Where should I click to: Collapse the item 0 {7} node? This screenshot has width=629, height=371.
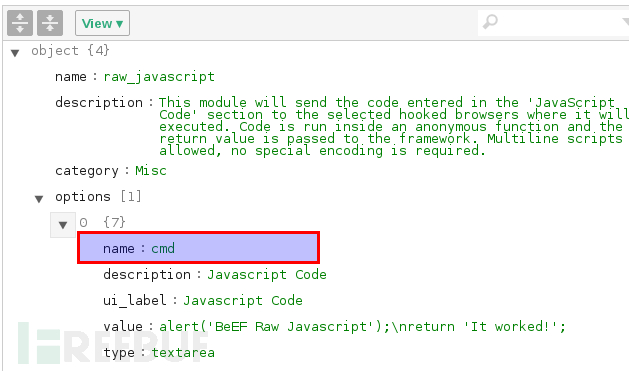point(63,225)
